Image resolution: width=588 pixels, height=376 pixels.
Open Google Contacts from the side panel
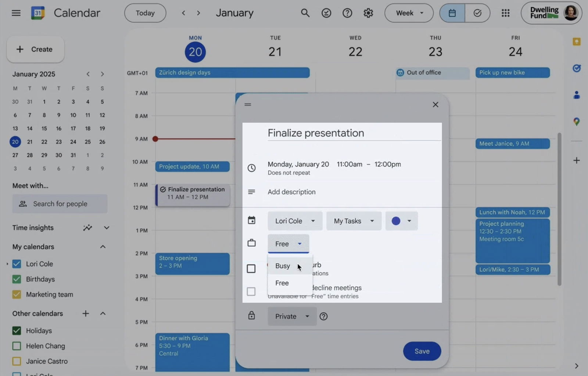(576, 95)
